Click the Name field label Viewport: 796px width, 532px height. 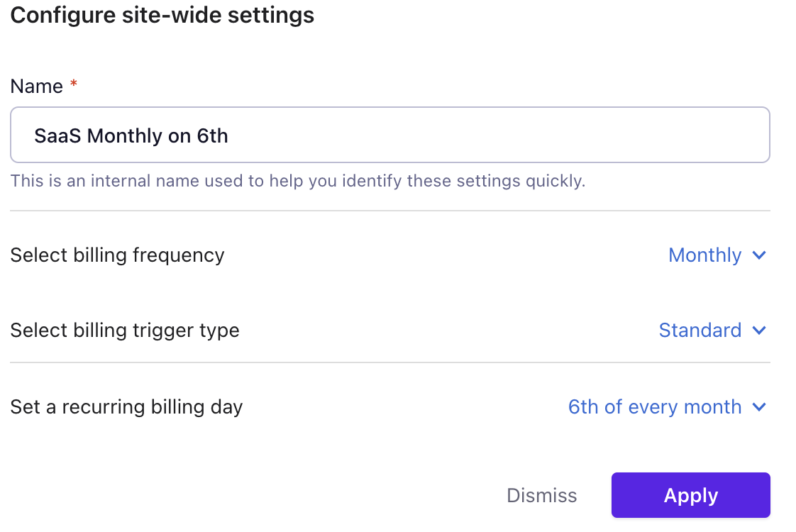tap(37, 87)
